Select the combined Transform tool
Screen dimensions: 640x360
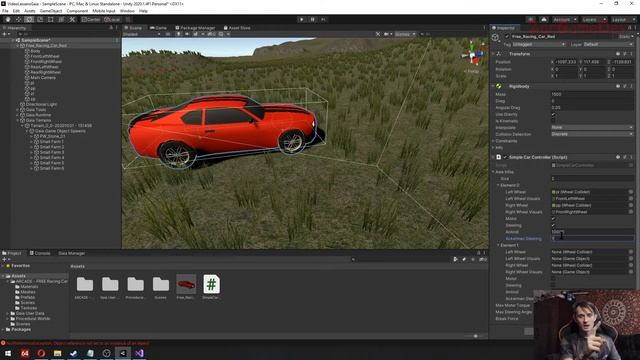(61, 19)
